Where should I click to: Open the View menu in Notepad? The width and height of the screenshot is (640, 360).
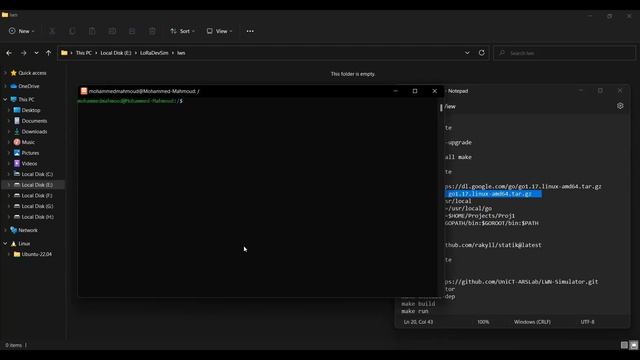[450, 107]
